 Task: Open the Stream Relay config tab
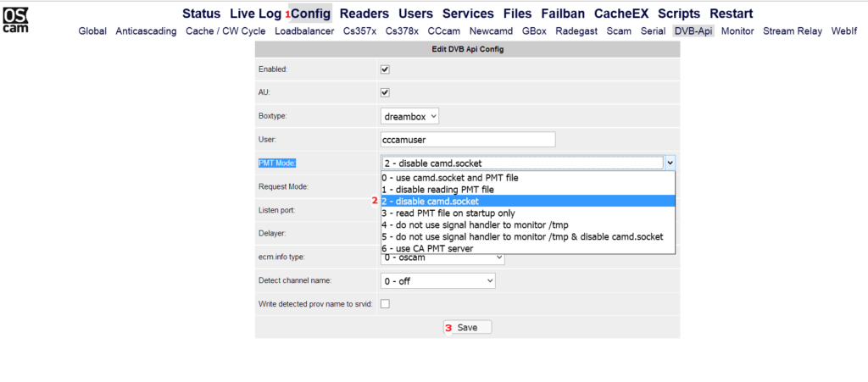pos(793,31)
